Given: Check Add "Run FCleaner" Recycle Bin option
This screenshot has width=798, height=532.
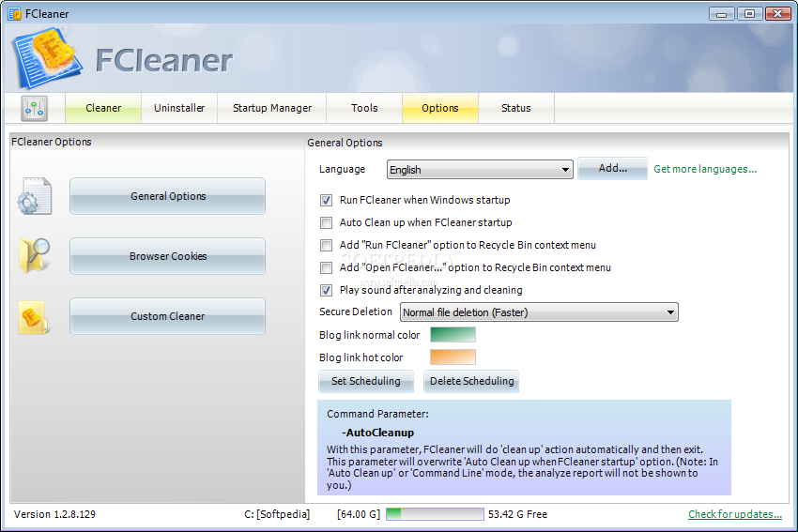Looking at the screenshot, I should 326,245.
